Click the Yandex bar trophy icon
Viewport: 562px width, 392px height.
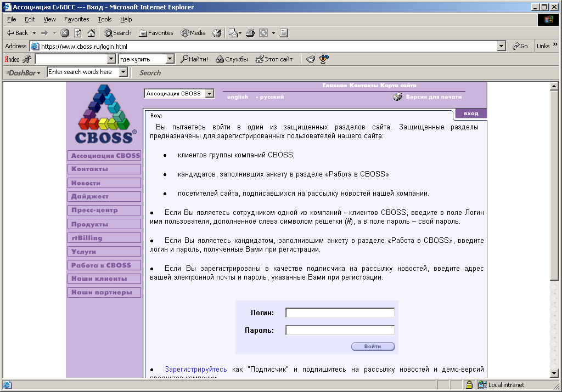click(x=324, y=59)
